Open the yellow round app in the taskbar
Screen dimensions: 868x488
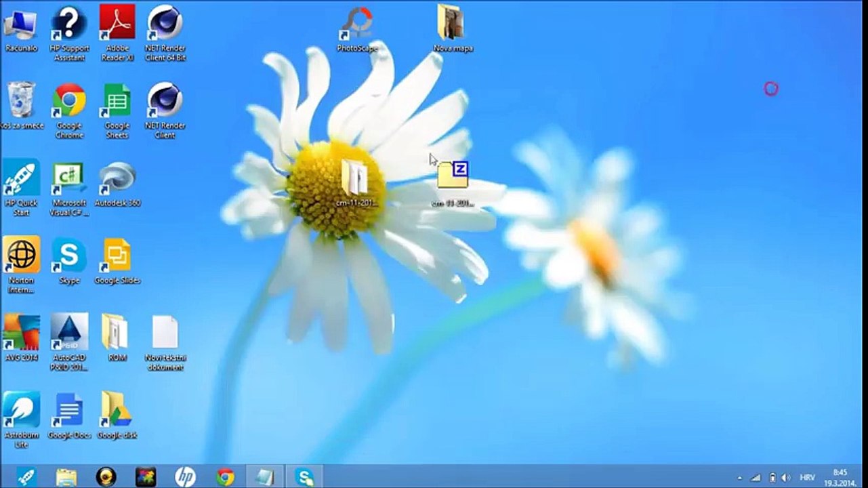[x=106, y=476]
